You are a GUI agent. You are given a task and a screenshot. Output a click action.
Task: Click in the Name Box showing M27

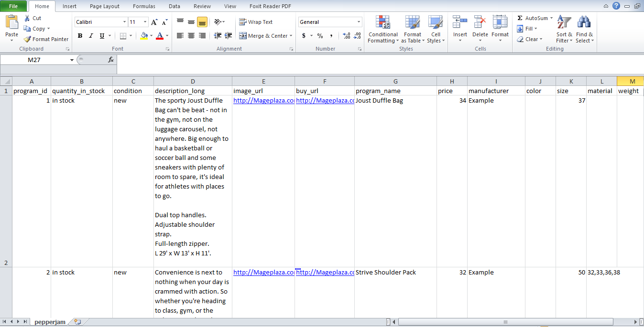(x=34, y=60)
